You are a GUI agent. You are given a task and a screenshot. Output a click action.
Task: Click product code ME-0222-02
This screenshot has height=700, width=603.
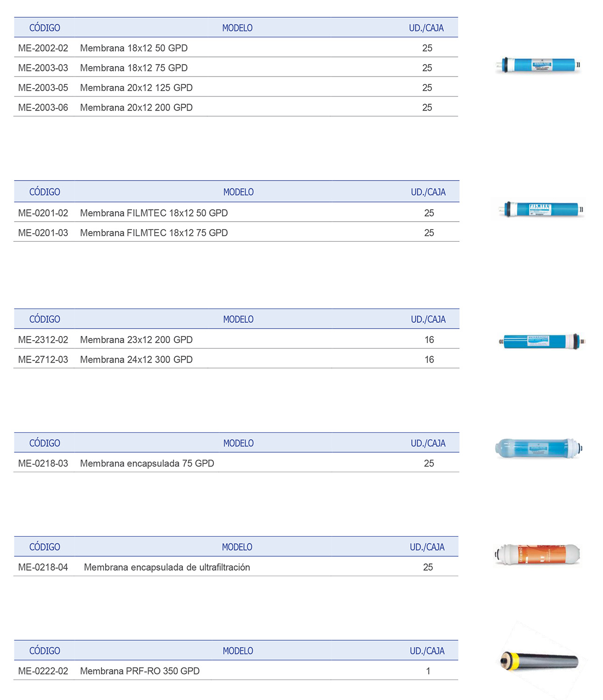(43, 671)
